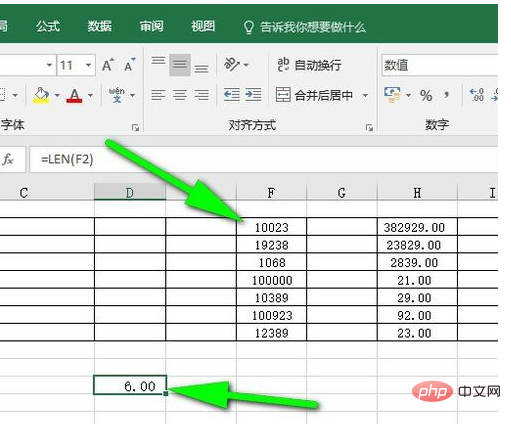Viewport: 511px width, 424px height.
Task: Select the cell showing 6.00
Action: coord(130,385)
